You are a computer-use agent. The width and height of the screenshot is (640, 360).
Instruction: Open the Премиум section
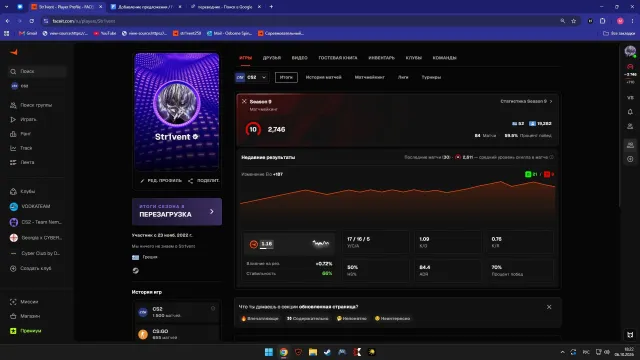coord(25,331)
